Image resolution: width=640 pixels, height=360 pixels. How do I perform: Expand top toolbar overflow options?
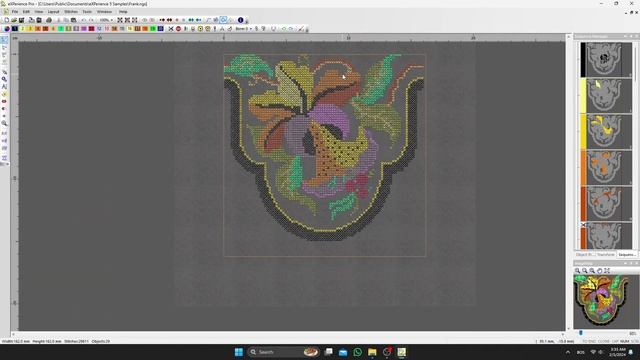point(247,21)
